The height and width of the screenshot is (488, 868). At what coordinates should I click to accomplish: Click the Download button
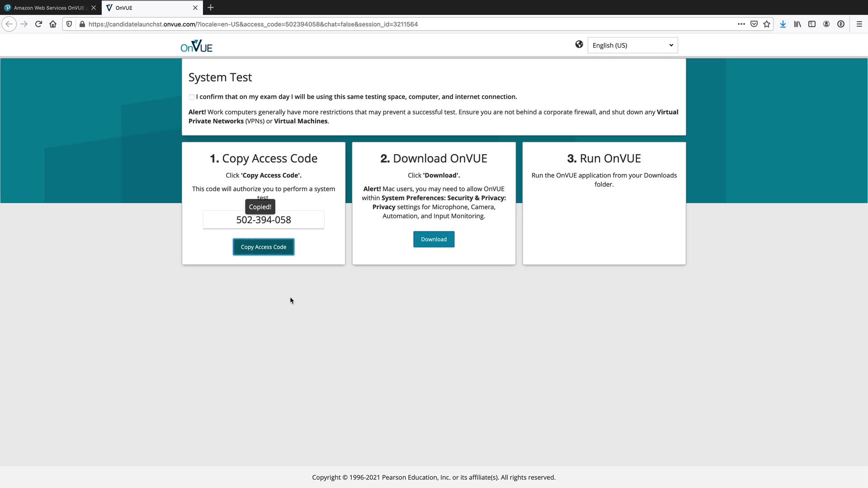(x=434, y=239)
